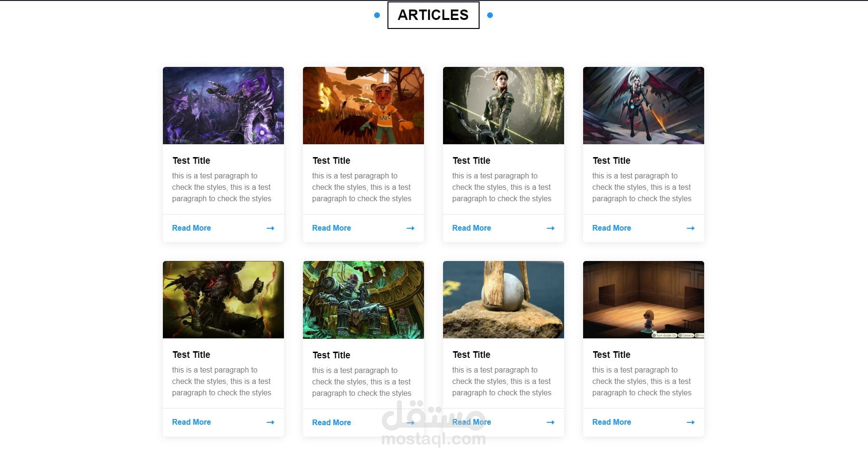The height and width of the screenshot is (457, 868).
Task: Open the purple armored gunner thumbnail
Action: (223, 105)
